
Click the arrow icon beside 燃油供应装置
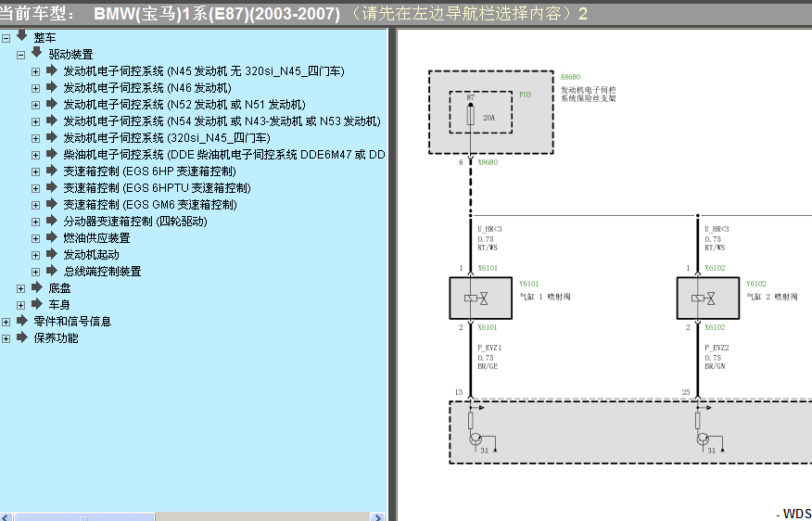(x=51, y=237)
